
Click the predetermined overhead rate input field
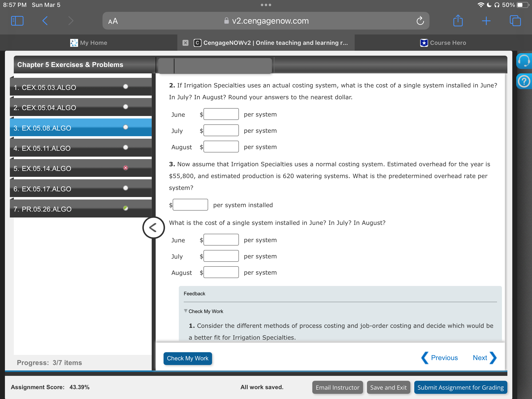coord(190,205)
